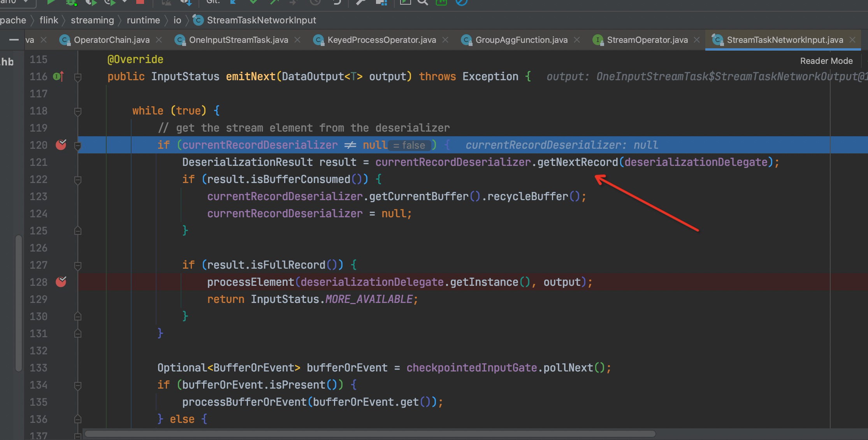
Task: Fold the emitNext method at line 116
Action: [78, 77]
